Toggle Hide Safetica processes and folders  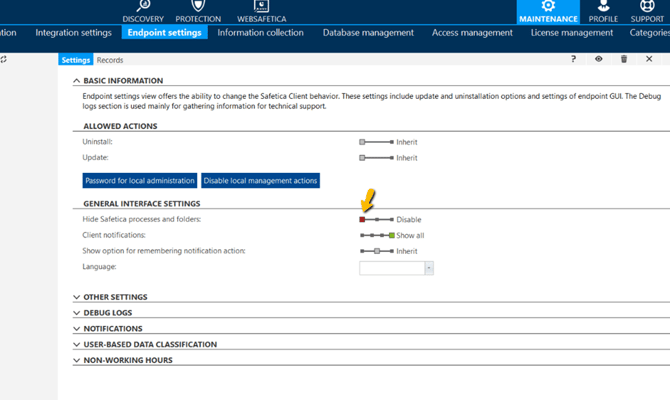(x=376, y=220)
